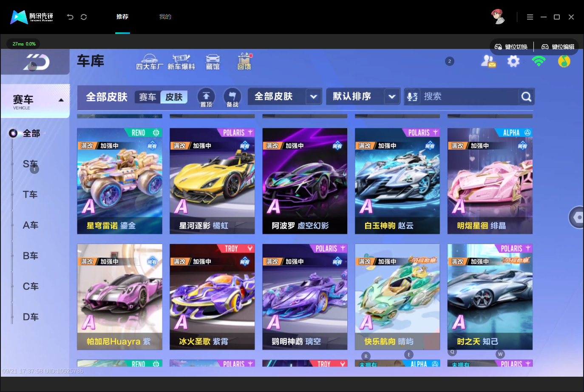
Task: Click the 键位切换 button
Action: click(x=511, y=47)
